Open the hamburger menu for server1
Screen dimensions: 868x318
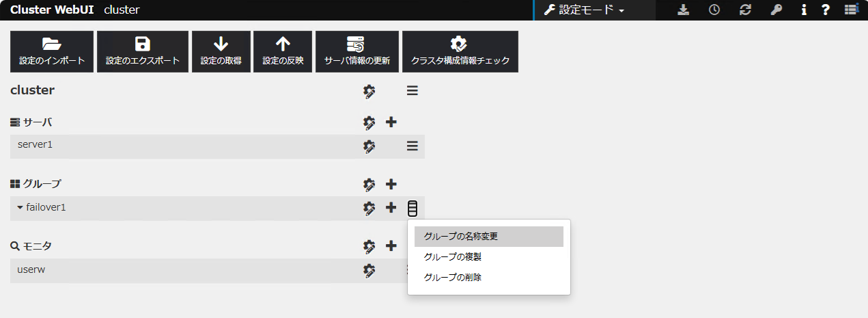click(x=412, y=146)
